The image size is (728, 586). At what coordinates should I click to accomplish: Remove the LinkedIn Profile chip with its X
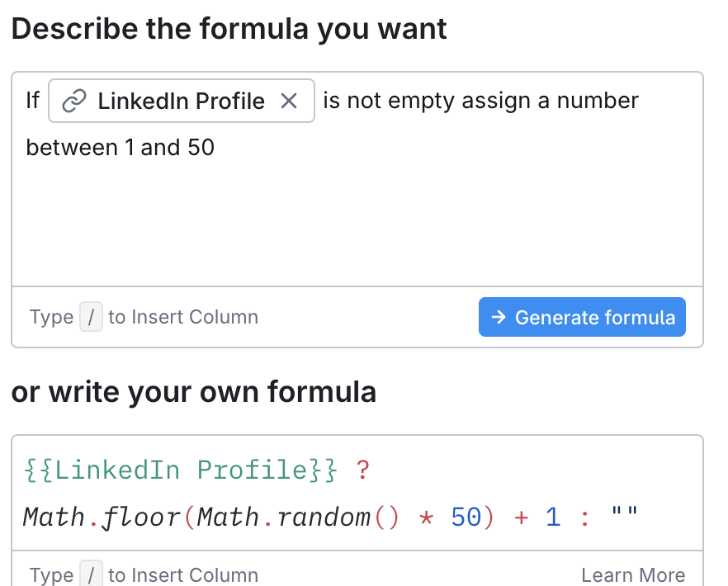[289, 102]
